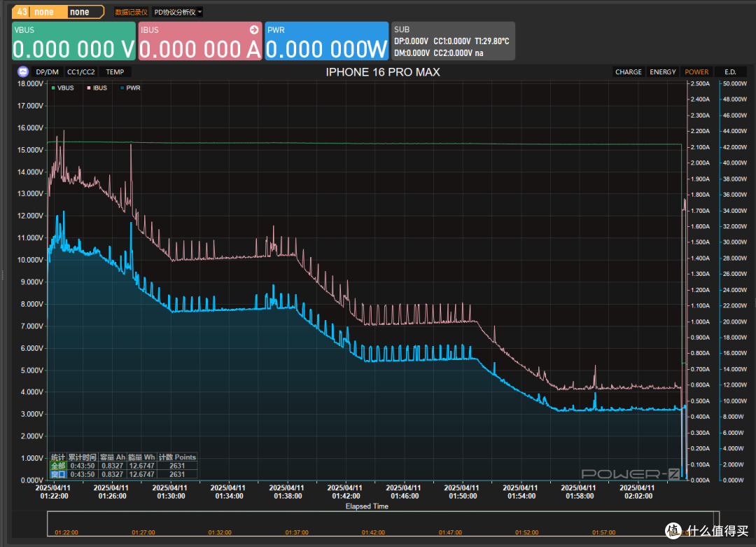Viewport: 756px width, 547px height.
Task: Click the dark none label
Action: 80,12
